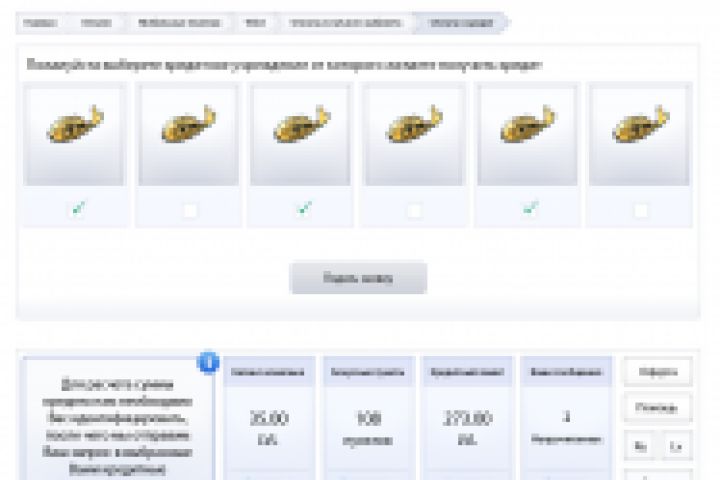Viewport: 720px width, 480px height.
Task: Select the highlighted last breadcrumb step
Action: (461, 23)
